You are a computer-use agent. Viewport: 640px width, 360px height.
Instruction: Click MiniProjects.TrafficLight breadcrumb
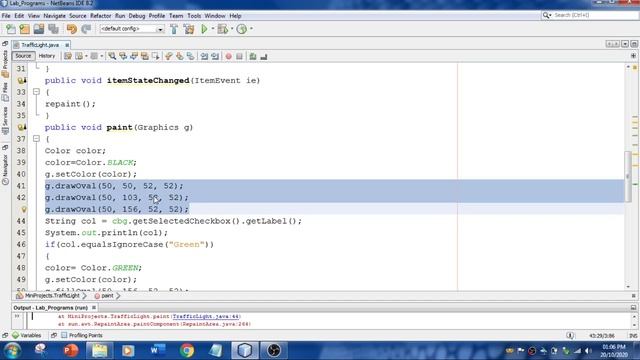click(48, 296)
